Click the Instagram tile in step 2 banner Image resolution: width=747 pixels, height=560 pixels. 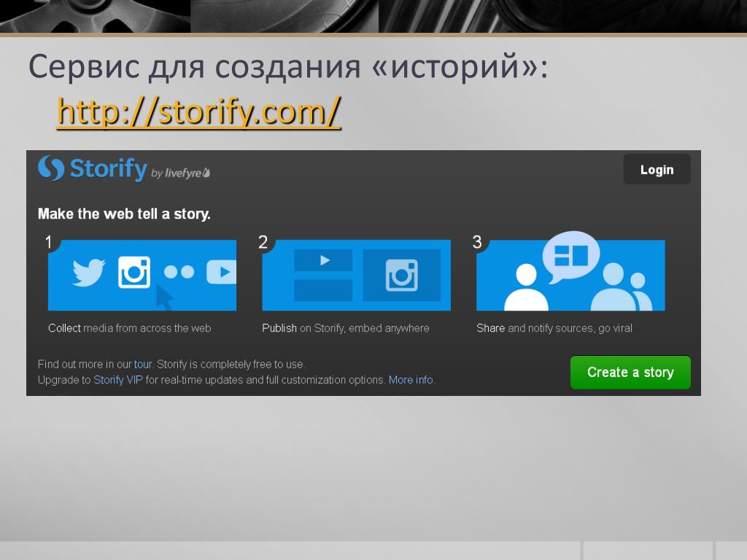[x=402, y=275]
